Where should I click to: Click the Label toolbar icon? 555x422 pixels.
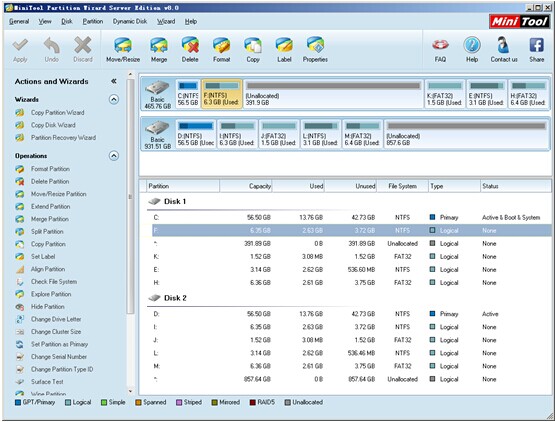tap(284, 45)
